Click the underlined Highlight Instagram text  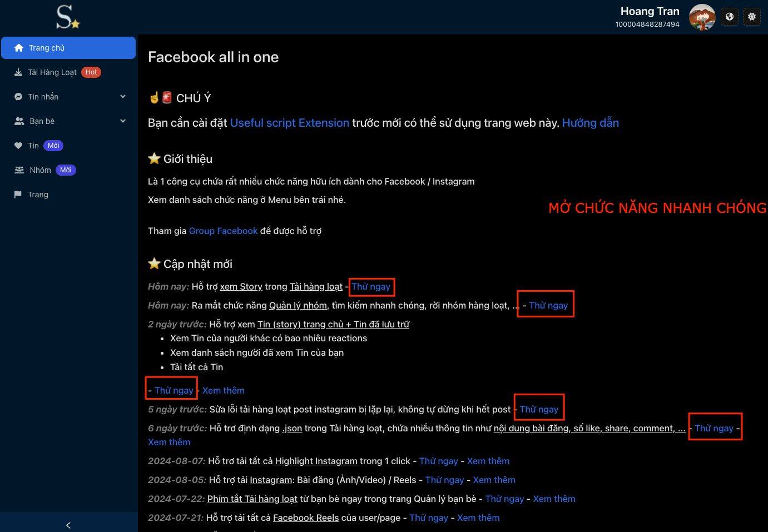(x=316, y=461)
